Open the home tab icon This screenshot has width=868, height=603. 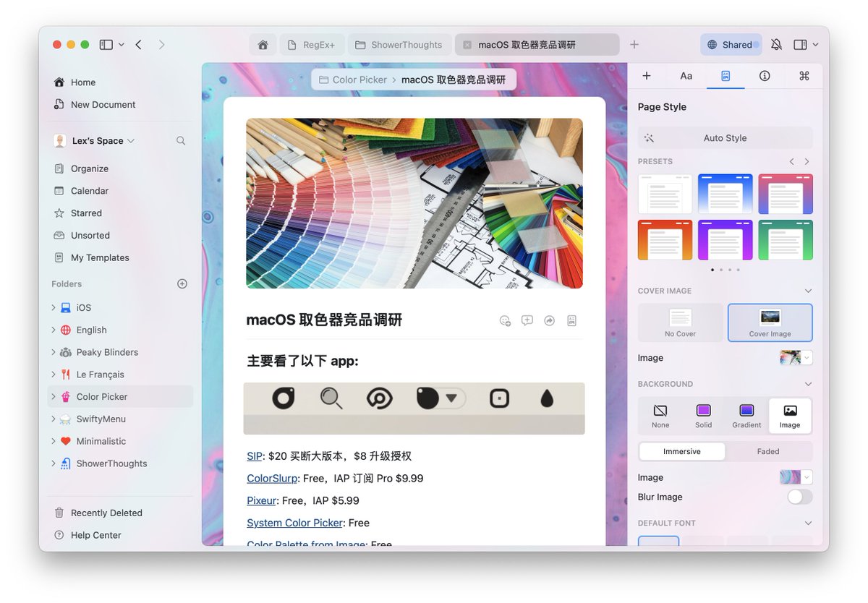(x=263, y=45)
